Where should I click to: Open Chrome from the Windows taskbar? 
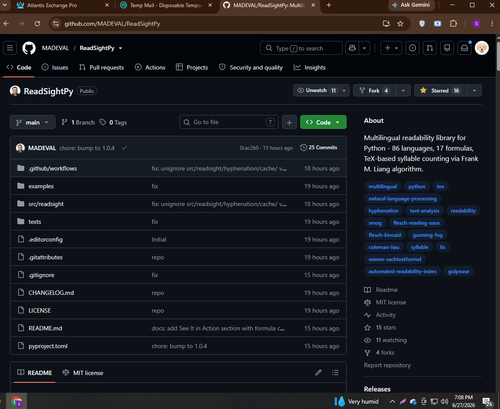coord(16,401)
